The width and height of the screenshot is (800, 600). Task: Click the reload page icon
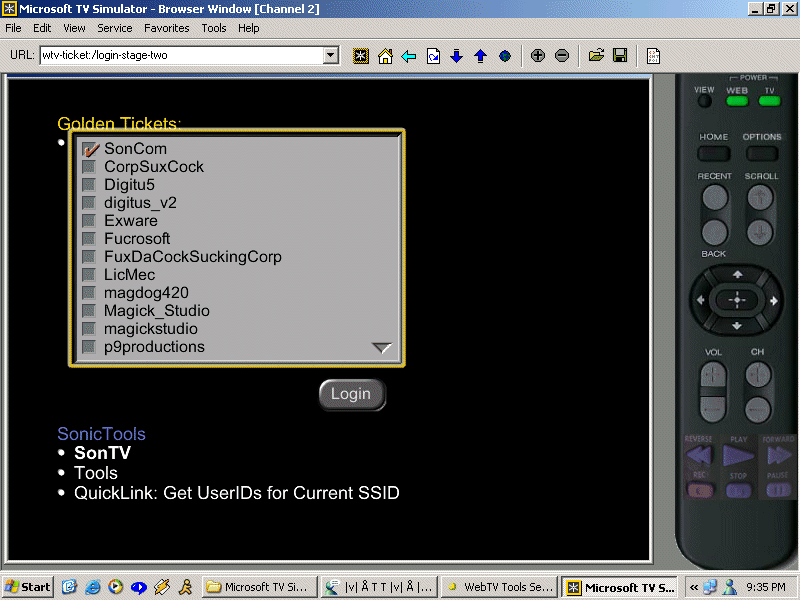[x=433, y=56]
